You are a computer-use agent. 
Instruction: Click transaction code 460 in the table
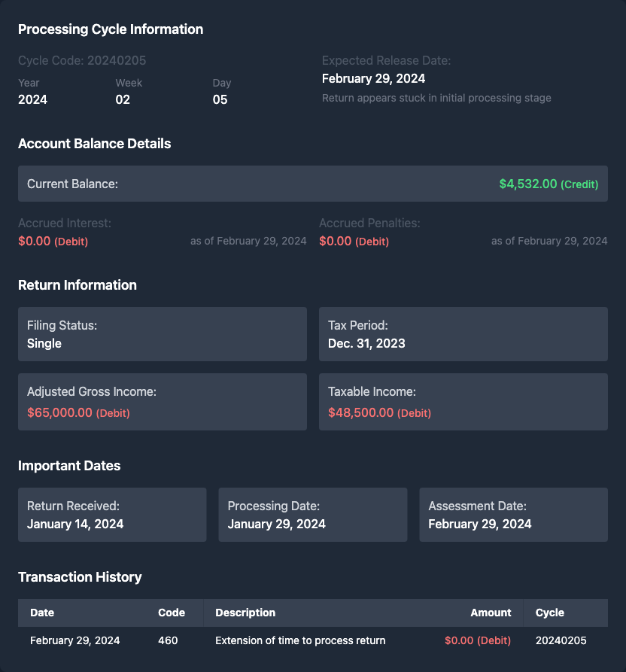coord(168,640)
